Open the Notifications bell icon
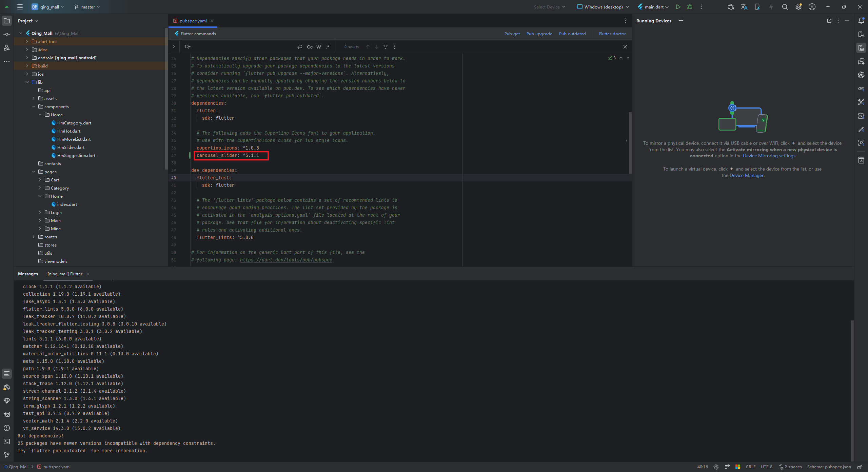Image resolution: width=868 pixels, height=472 pixels. point(861,21)
